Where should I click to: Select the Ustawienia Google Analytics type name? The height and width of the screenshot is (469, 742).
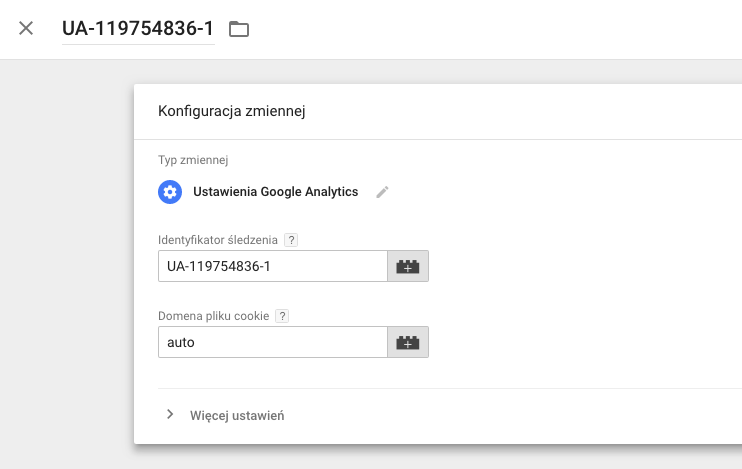pos(275,192)
